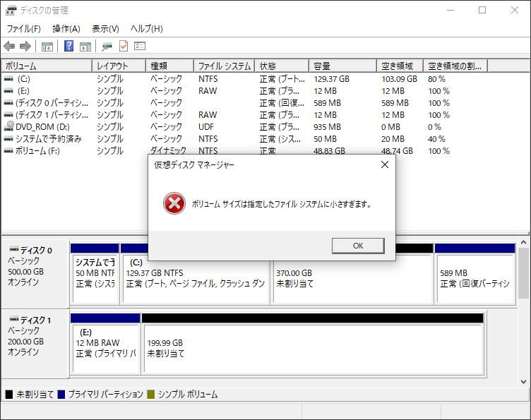Sort by the 容量 column header
This screenshot has width=531, height=420.
[x=342, y=66]
